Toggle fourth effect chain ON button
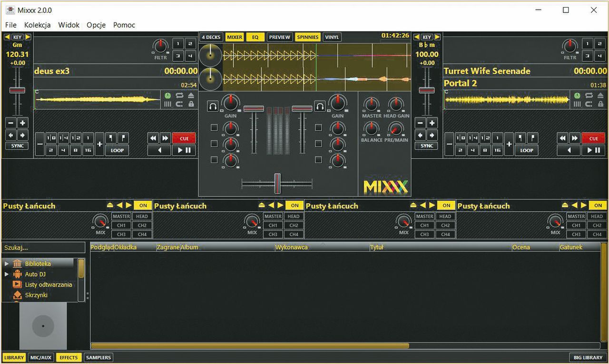Image resolution: width=609 pixels, height=364 pixels. coord(598,206)
